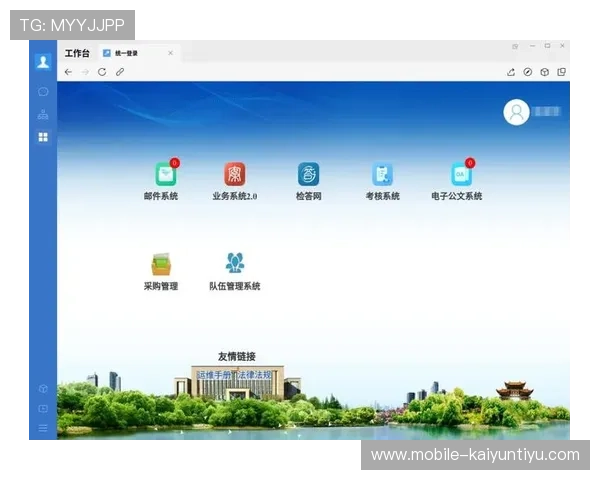Reload the page with refresh icon

point(102,72)
